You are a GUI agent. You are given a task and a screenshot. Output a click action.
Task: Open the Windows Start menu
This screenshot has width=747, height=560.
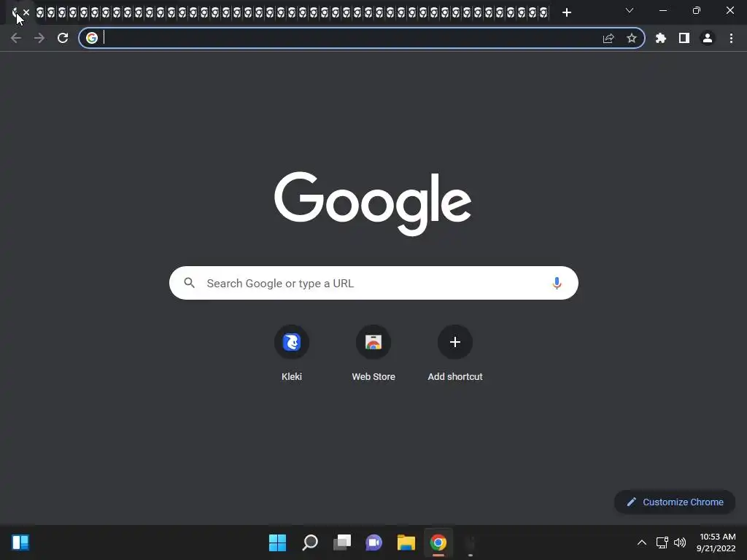tap(278, 542)
